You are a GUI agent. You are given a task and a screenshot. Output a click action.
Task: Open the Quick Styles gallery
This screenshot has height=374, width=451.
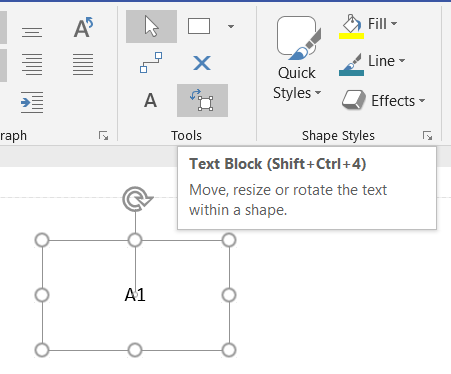click(x=297, y=58)
